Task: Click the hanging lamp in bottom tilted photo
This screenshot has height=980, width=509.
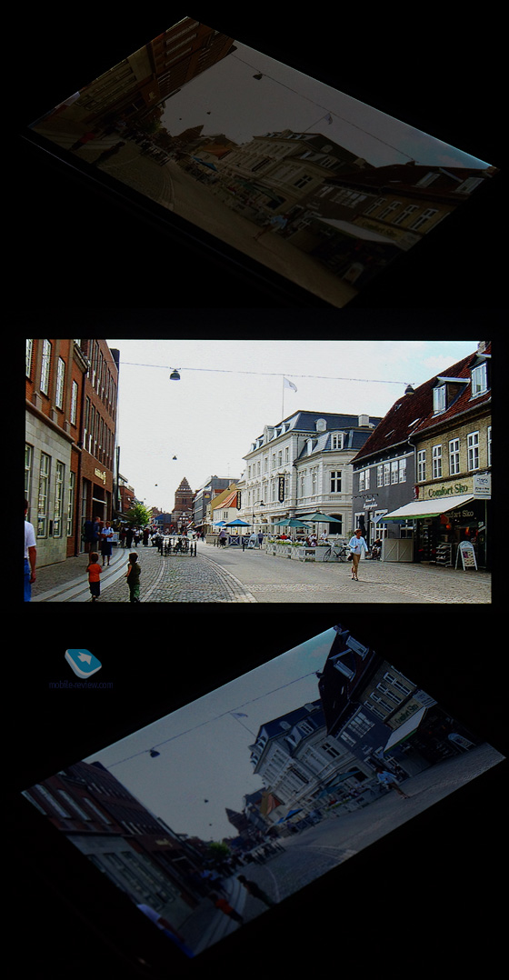Action: pos(154,753)
